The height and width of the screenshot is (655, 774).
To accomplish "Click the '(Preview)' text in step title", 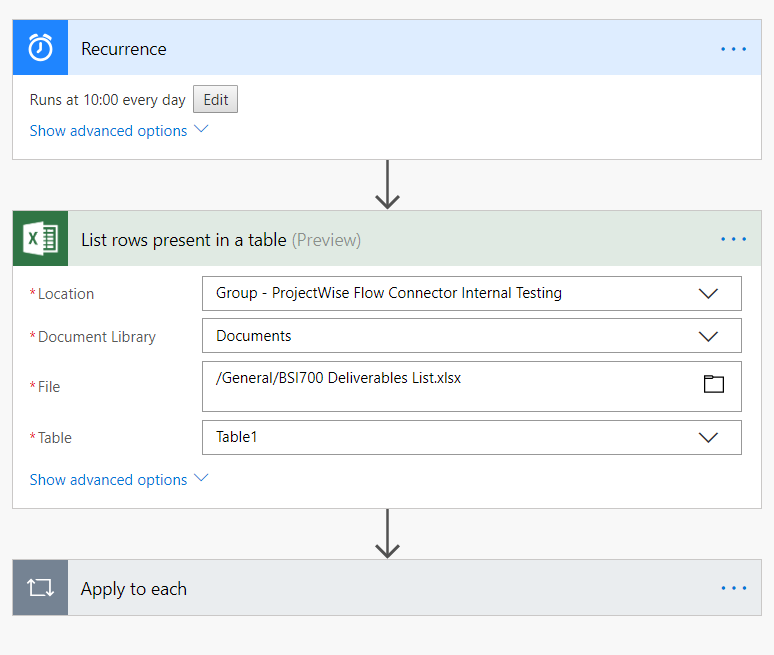I will click(326, 240).
